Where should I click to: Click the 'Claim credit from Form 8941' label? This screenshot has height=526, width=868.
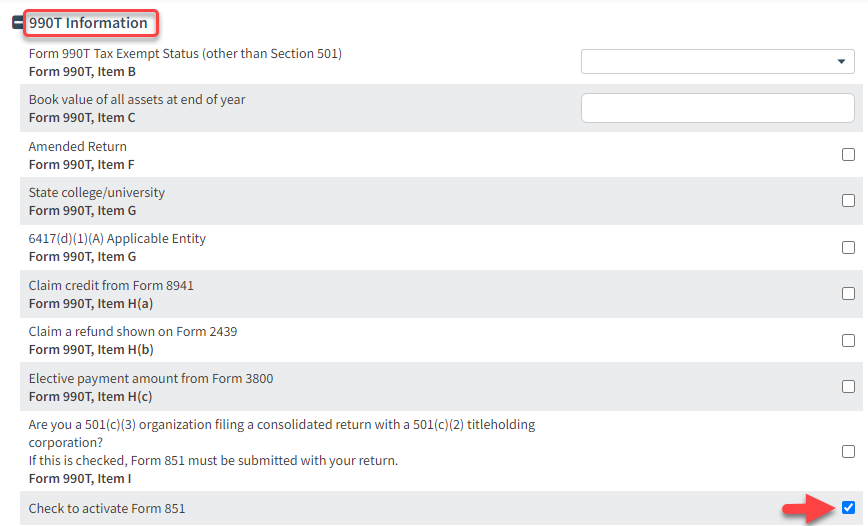pyautogui.click(x=111, y=286)
